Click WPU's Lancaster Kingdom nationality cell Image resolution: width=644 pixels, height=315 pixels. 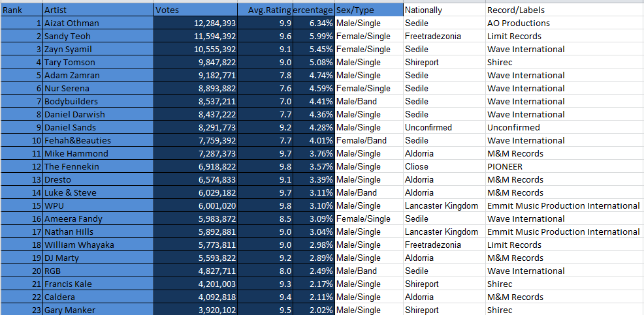click(444, 205)
